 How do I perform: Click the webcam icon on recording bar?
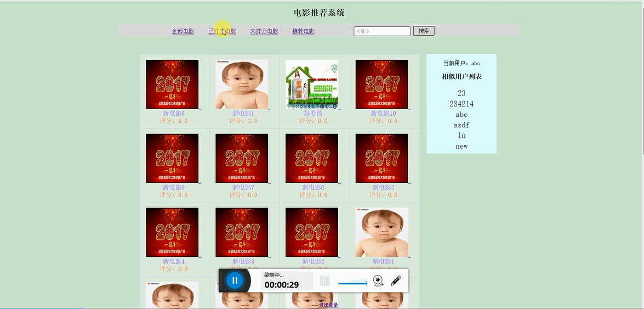pyautogui.click(x=378, y=280)
